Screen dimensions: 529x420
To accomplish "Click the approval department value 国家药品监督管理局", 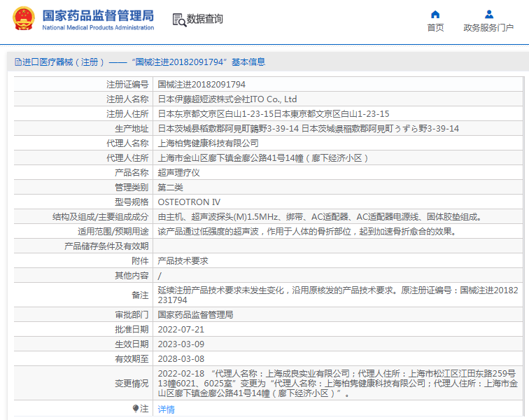I will pyautogui.click(x=195, y=315).
